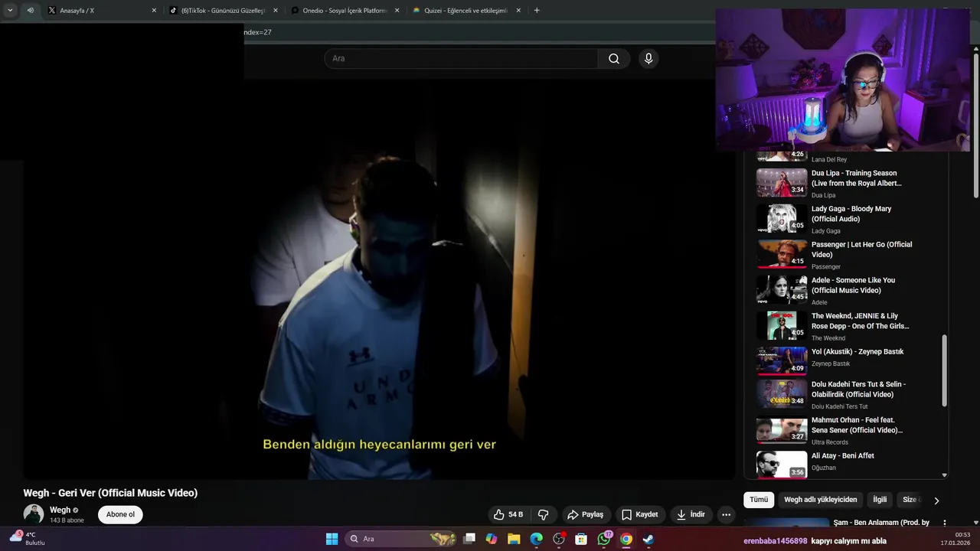
Task: Launch Copilot from the taskbar
Action: pos(492,539)
